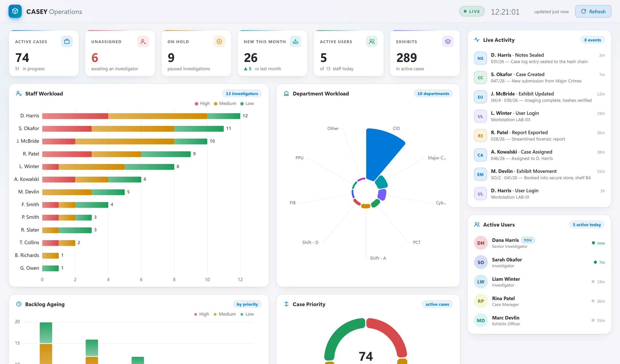The height and width of the screenshot is (364, 620).
Task: Click the A. Kowalski Case Assigned event
Action: point(539,155)
